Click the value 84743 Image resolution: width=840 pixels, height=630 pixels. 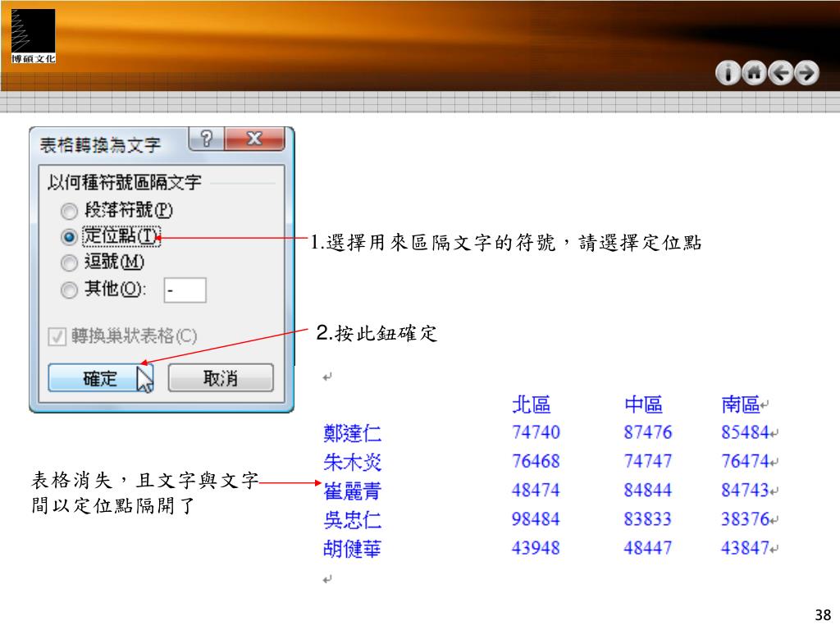(x=745, y=491)
